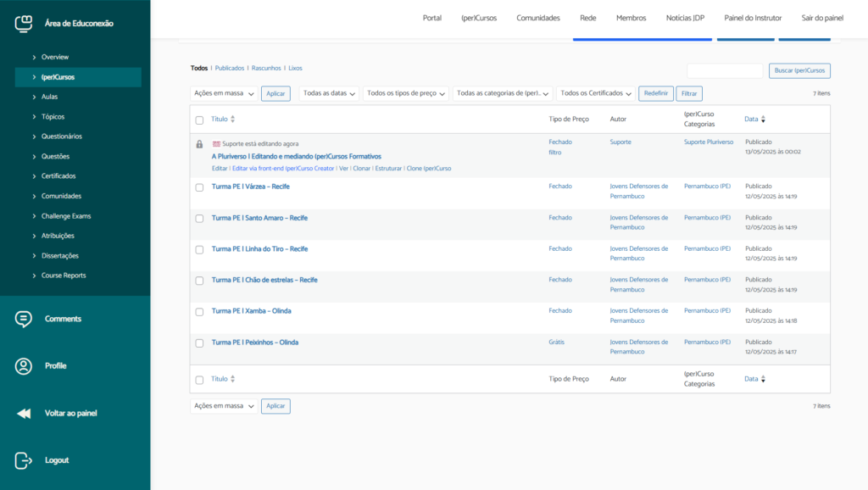
Task: Click the course search input field
Action: pyautogui.click(x=725, y=71)
